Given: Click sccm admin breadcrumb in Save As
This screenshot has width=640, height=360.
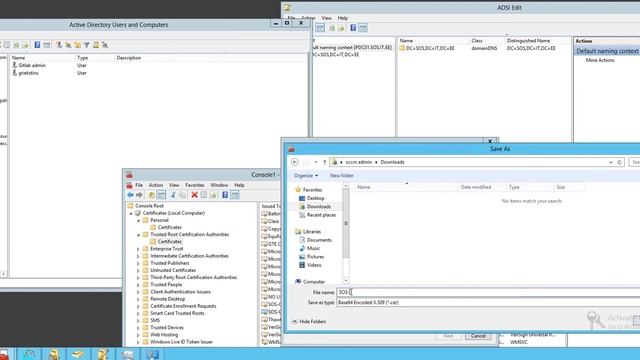Looking at the screenshot, I should point(359,162).
